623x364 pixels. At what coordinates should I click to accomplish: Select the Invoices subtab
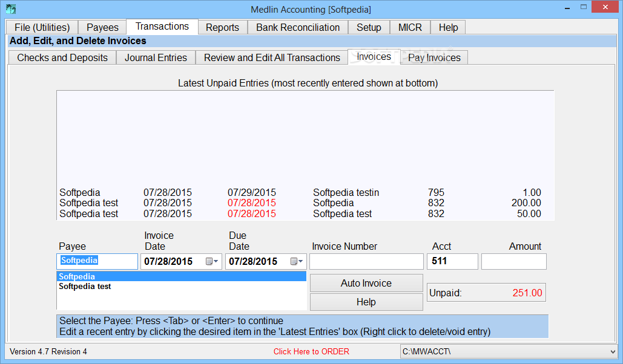(374, 57)
